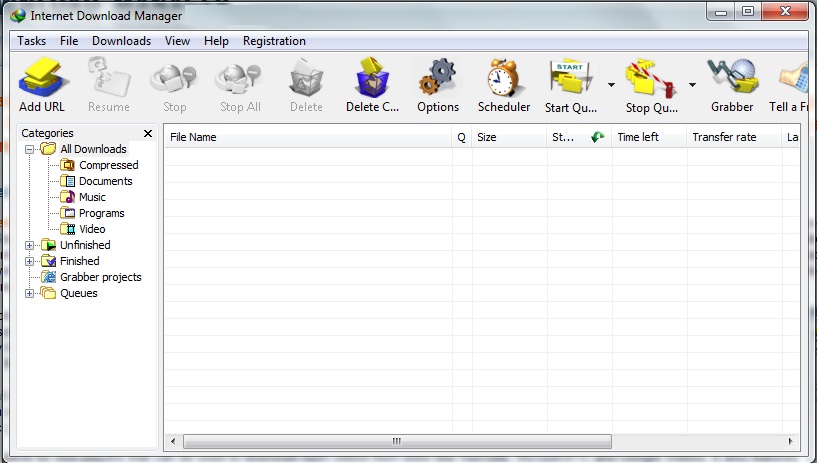Open the Registration menu
817x463 pixels.
point(274,41)
